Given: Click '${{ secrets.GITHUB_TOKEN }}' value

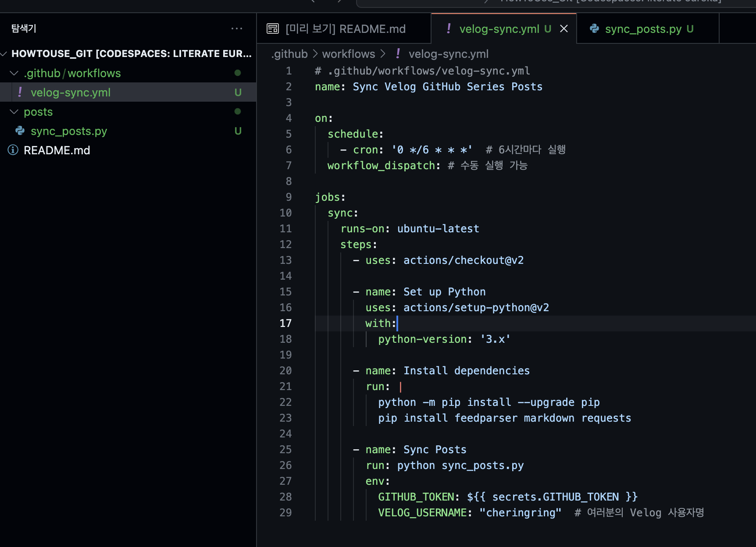Looking at the screenshot, I should (552, 497).
